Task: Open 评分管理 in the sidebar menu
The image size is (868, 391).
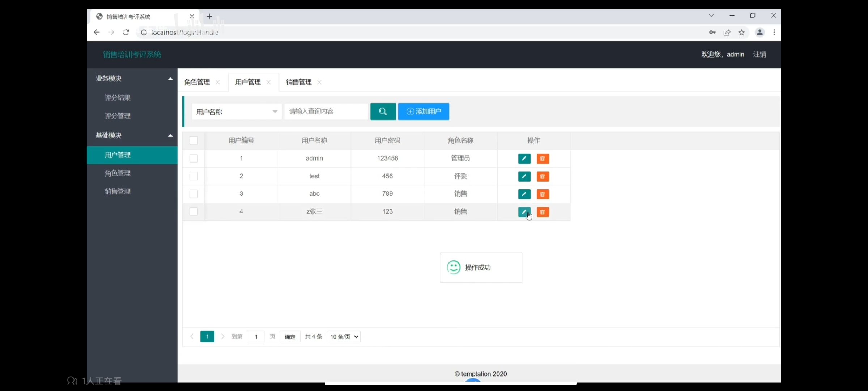Action: (x=118, y=116)
